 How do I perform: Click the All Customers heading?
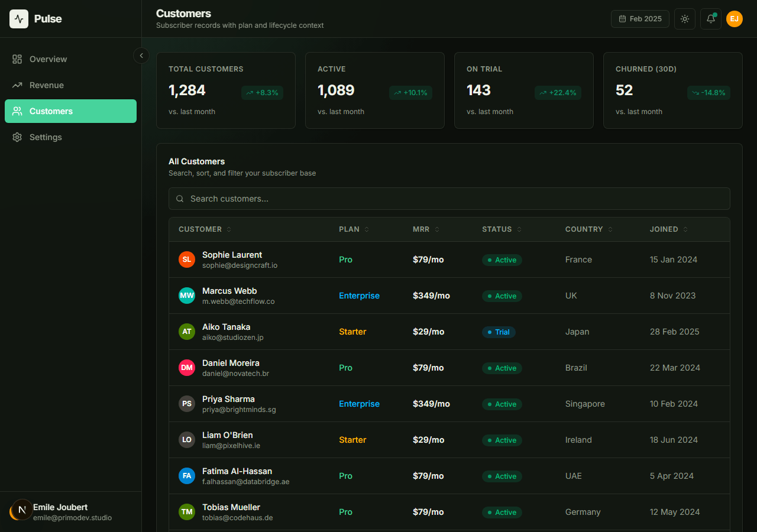coord(197,161)
